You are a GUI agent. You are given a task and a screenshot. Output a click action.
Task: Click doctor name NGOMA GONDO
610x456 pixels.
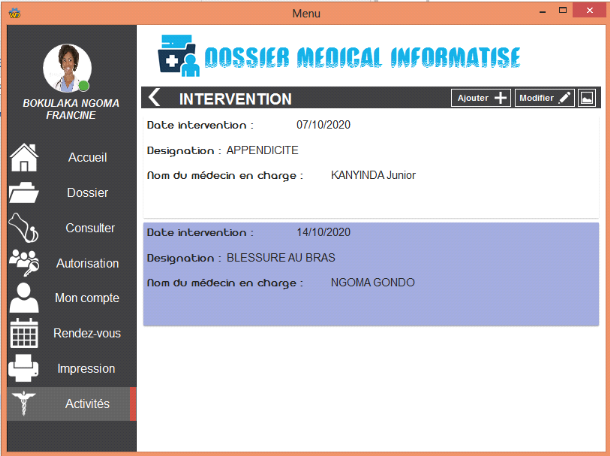(x=373, y=282)
